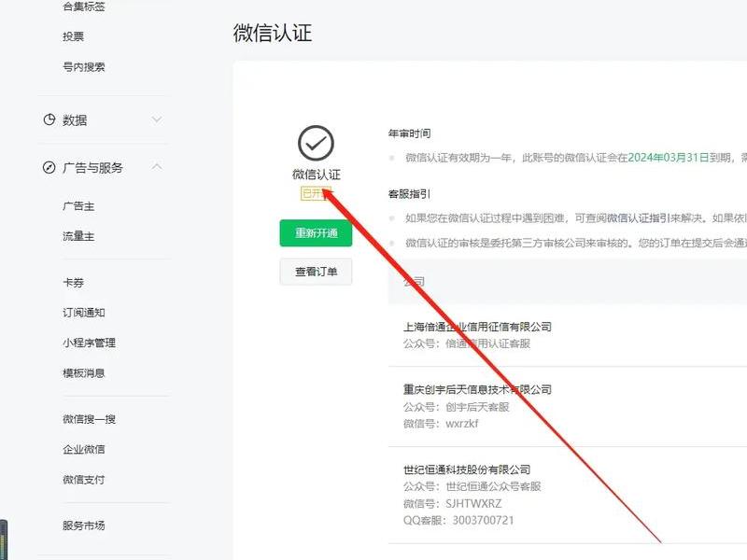Click 上海倍通企业信用征信有限公司 company name

point(477,328)
